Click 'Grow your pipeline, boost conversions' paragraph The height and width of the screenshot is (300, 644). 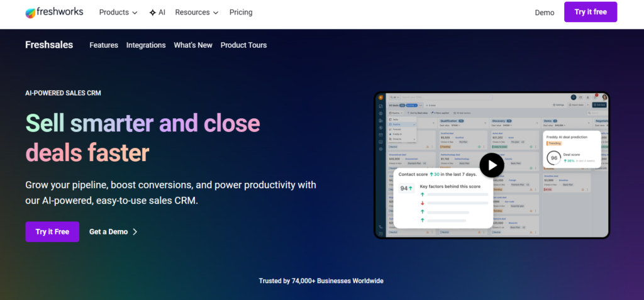171,193
